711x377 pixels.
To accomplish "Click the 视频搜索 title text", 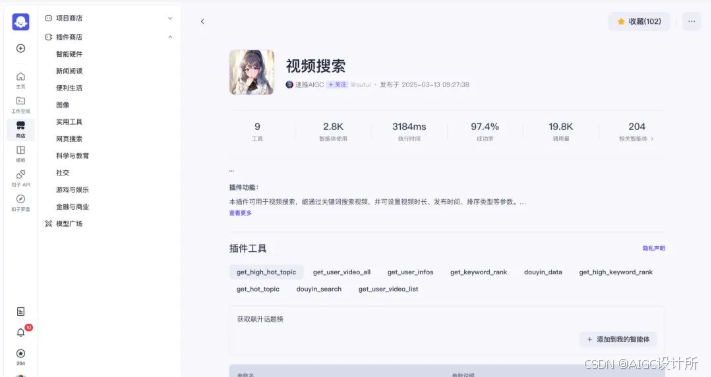I will [316, 66].
